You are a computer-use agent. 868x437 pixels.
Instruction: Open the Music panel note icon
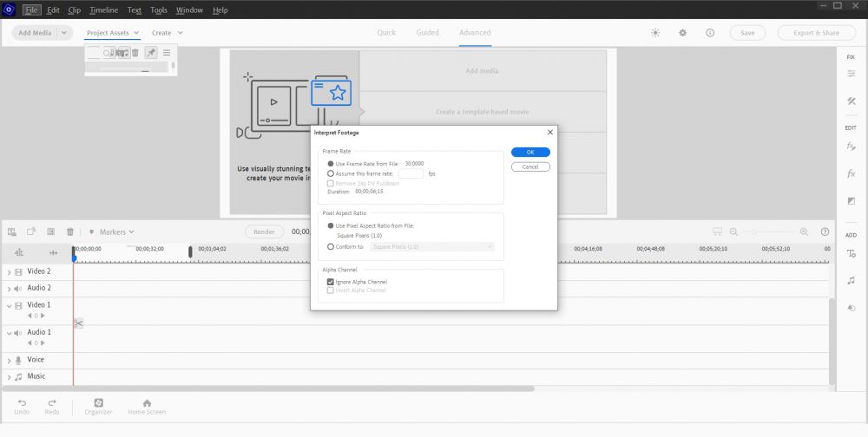851,281
